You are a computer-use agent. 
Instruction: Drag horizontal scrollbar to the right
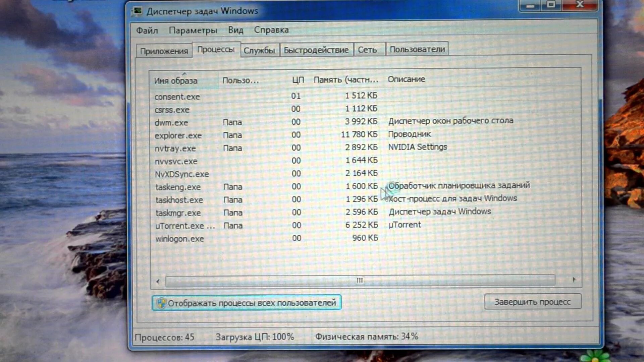[574, 280]
